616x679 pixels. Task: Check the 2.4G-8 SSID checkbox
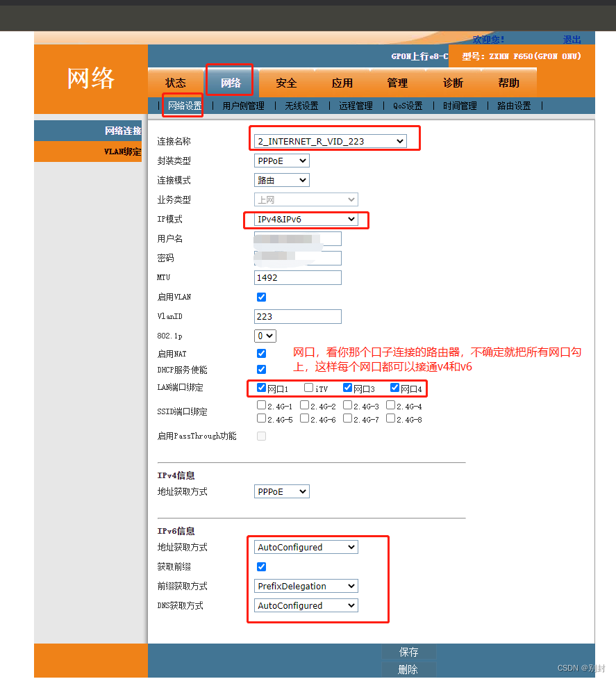(390, 418)
